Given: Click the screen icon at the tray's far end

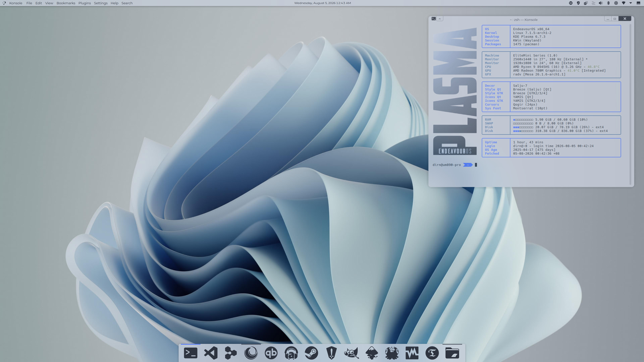Looking at the screenshot, I should click(638, 3).
